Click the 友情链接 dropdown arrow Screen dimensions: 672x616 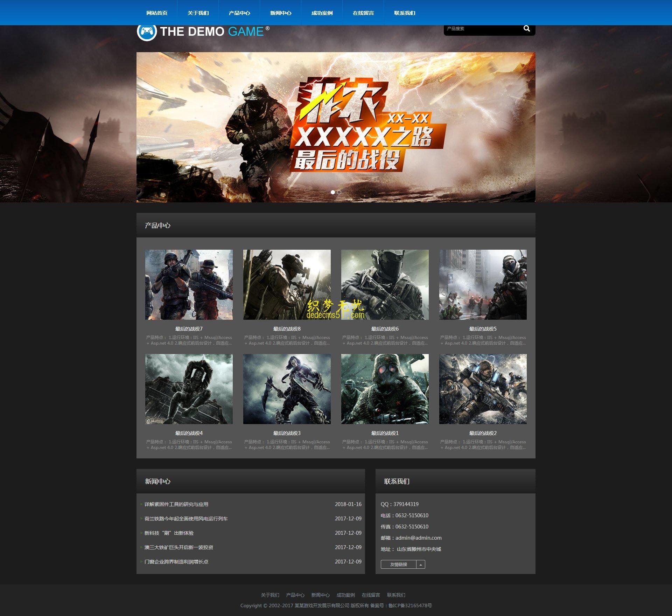[x=421, y=565]
